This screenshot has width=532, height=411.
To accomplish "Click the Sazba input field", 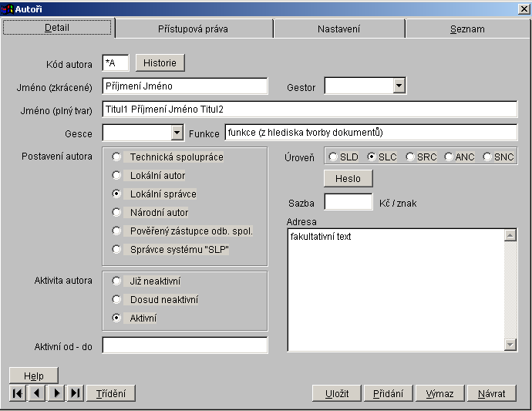I will (348, 202).
